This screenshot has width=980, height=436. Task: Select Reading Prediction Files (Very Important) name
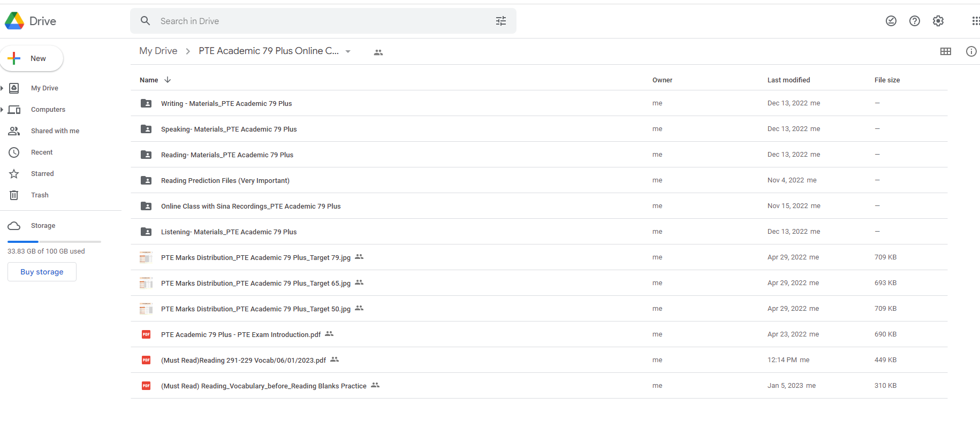pyautogui.click(x=225, y=181)
